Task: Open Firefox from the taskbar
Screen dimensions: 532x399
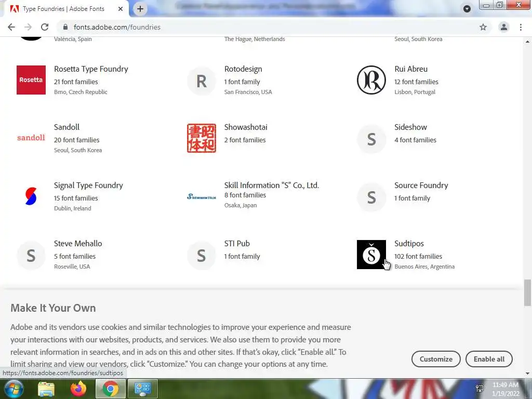Action: pyautogui.click(x=78, y=389)
